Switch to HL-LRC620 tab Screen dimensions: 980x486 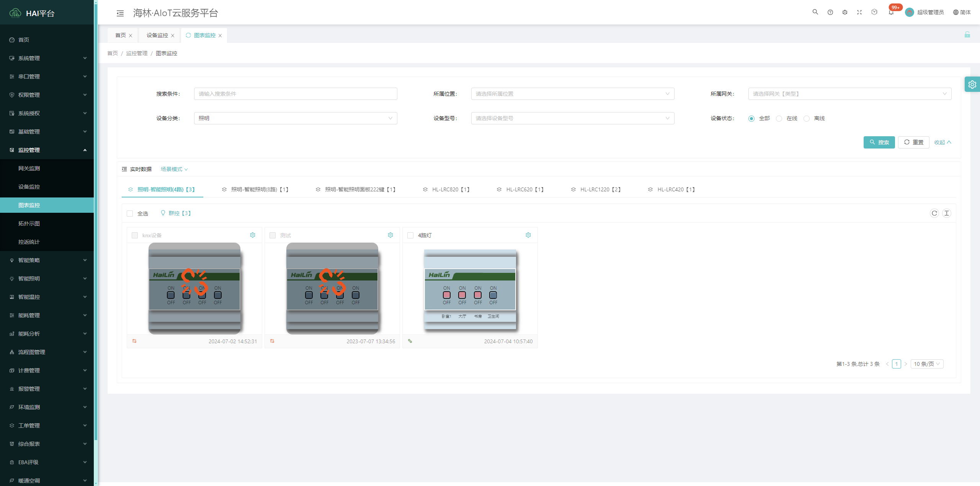point(520,189)
